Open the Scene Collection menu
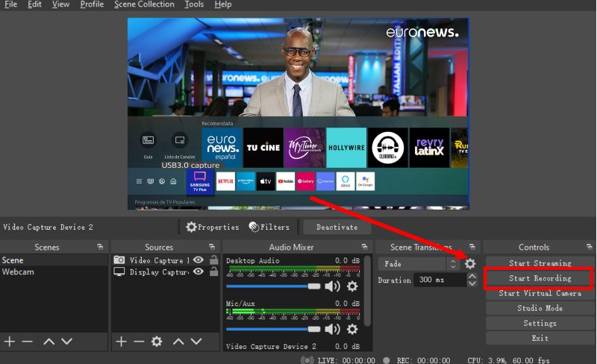The width and height of the screenshot is (597, 364). coord(144,4)
